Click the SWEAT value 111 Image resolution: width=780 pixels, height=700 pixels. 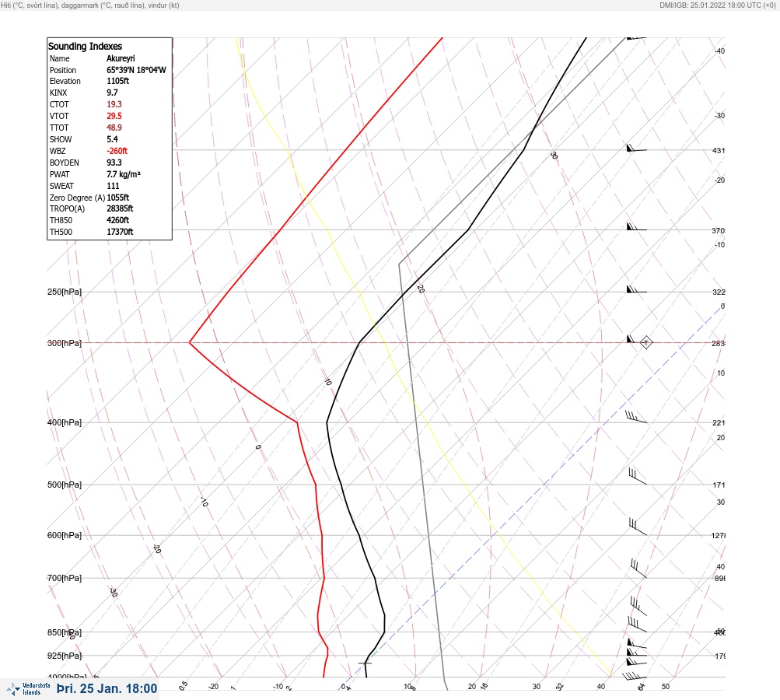pos(113,186)
